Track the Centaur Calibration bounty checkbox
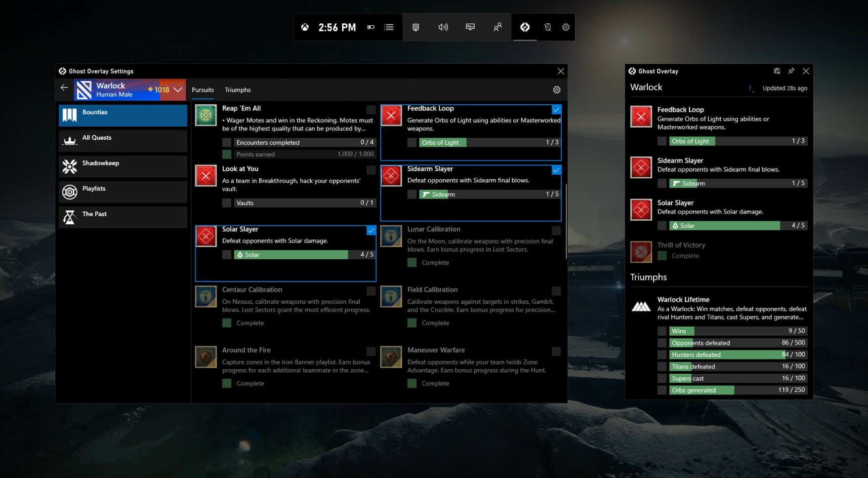 (x=371, y=291)
